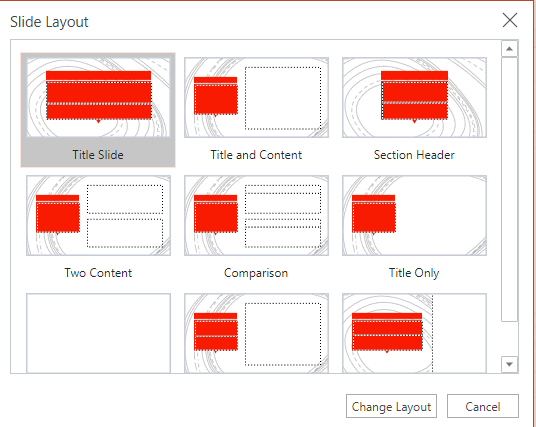Select the blank layout thumbnail in bottom row
This screenshot has height=427, width=536.
click(98, 333)
